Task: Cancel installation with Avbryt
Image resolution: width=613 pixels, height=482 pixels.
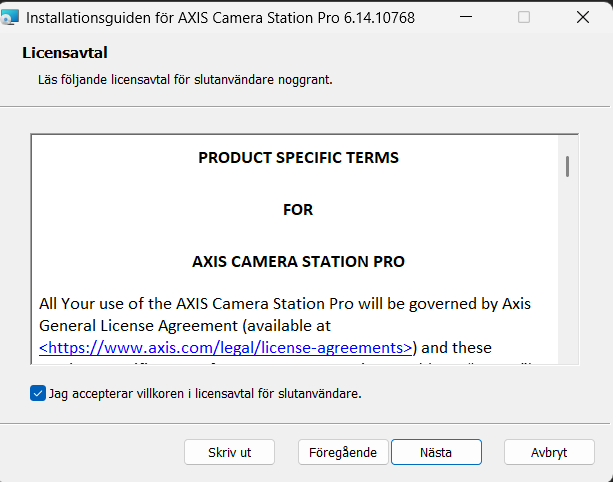Action: (x=549, y=452)
